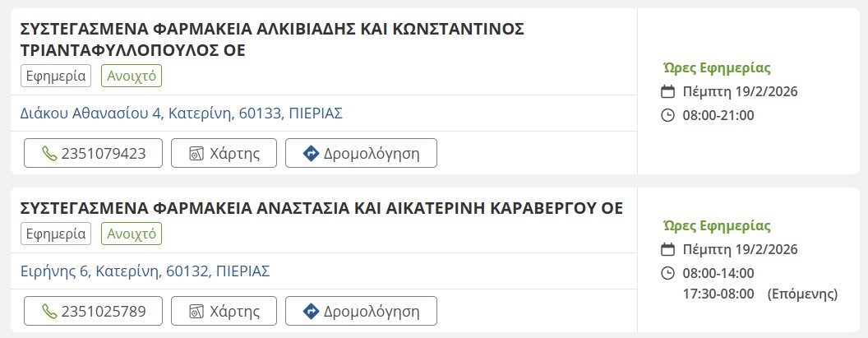Click map icon in Triantafyllopoulos pharmacy card
Screen dimensions: 868x338
(196, 154)
